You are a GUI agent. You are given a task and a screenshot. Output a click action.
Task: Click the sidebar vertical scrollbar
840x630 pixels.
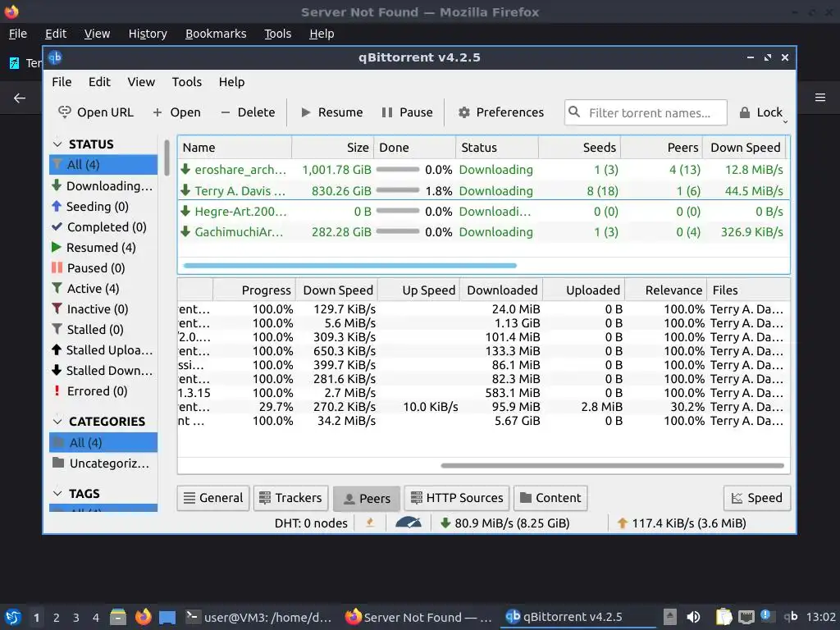167,158
